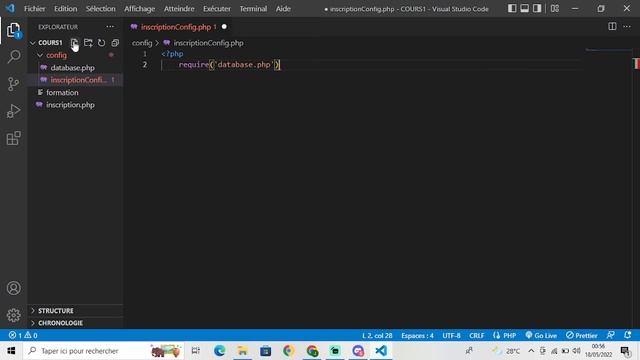Open notifications bell in status bar
This screenshot has width=640, height=360.
(628, 335)
